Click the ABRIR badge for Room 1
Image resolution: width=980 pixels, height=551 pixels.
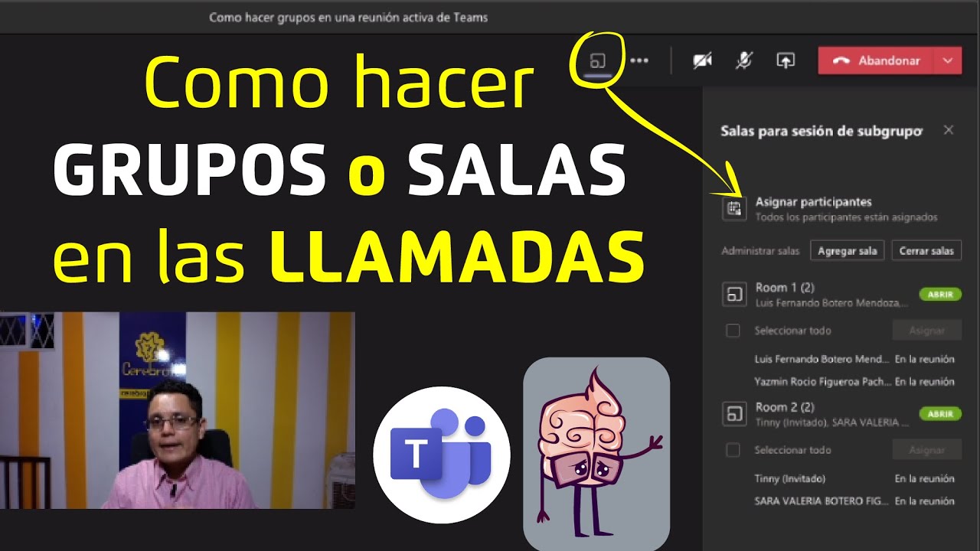pos(940,295)
